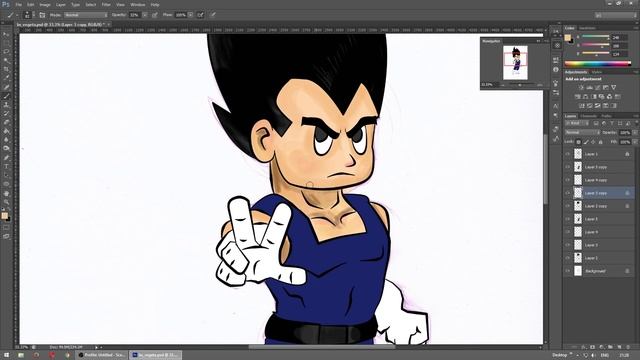Select the Shape tool
The width and height of the screenshot is (640, 360).
[x=6, y=184]
